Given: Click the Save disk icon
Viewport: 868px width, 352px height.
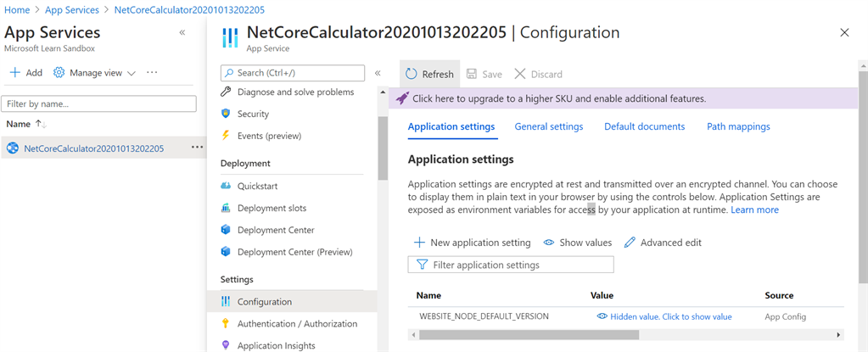Looking at the screenshot, I should pyautogui.click(x=472, y=74).
